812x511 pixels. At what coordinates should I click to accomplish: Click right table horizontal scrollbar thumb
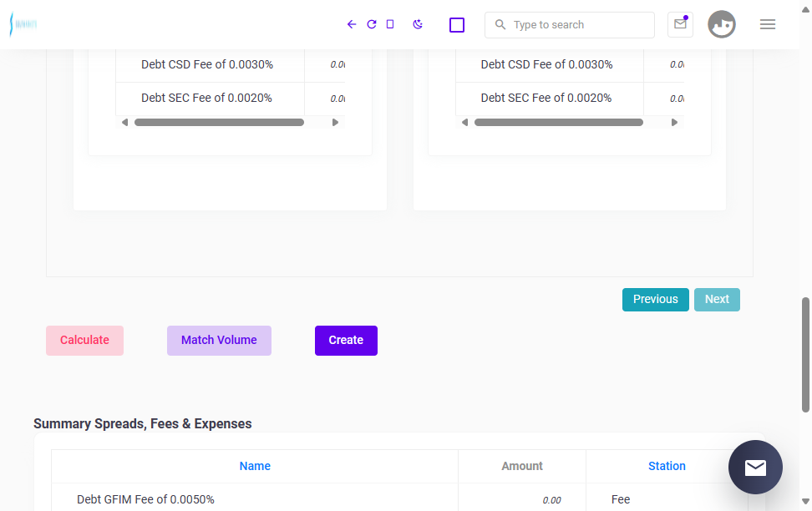pyautogui.click(x=559, y=123)
